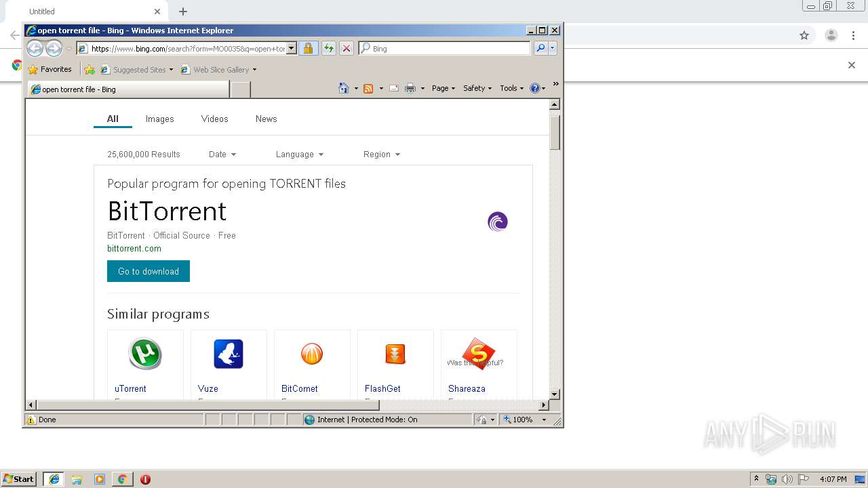Click the IE Back arrow button
The image size is (868, 488).
tap(35, 48)
